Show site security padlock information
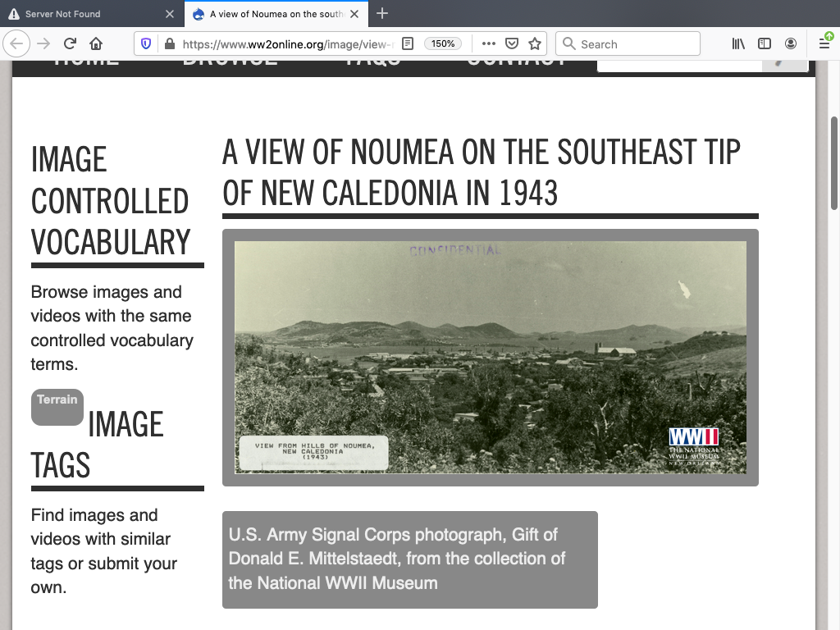 click(169, 43)
